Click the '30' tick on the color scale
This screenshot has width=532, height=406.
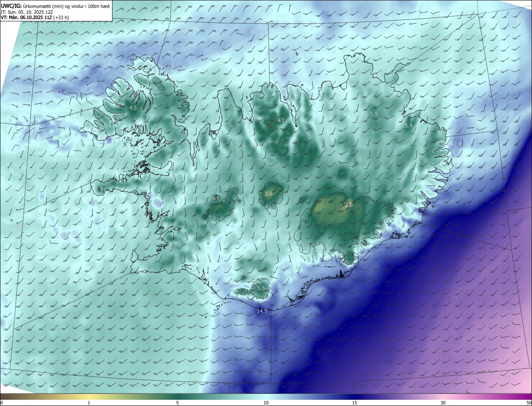(x=443, y=403)
